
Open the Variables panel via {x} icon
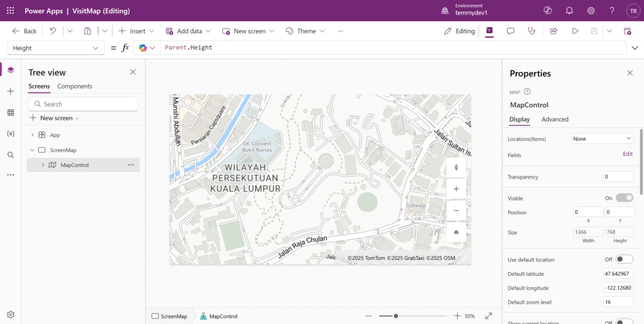click(10, 133)
